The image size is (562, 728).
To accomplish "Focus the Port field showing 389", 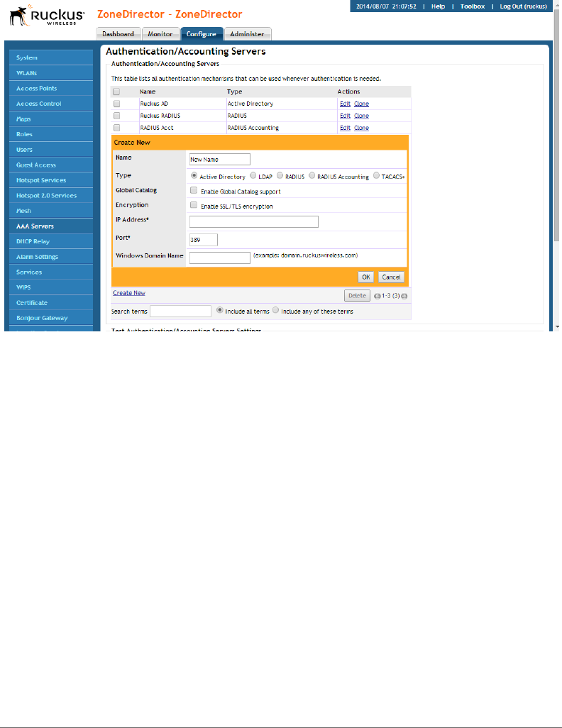I will 204,240.
